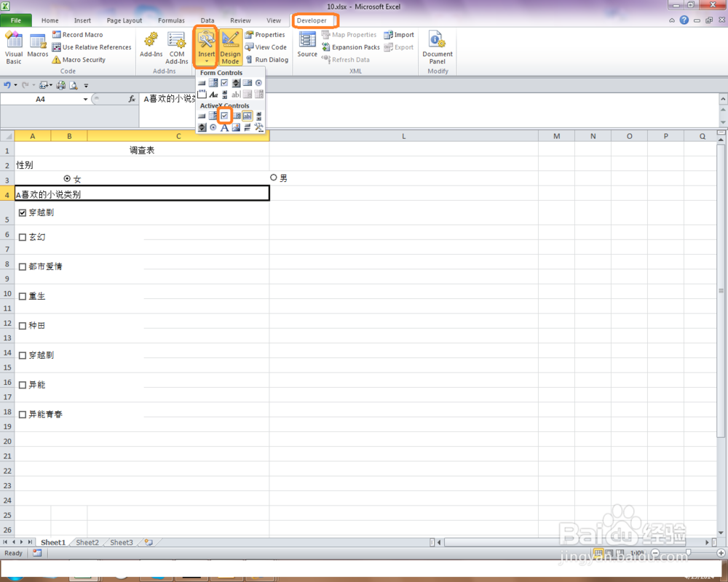Check the 玄幻 checkbox

coord(23,237)
